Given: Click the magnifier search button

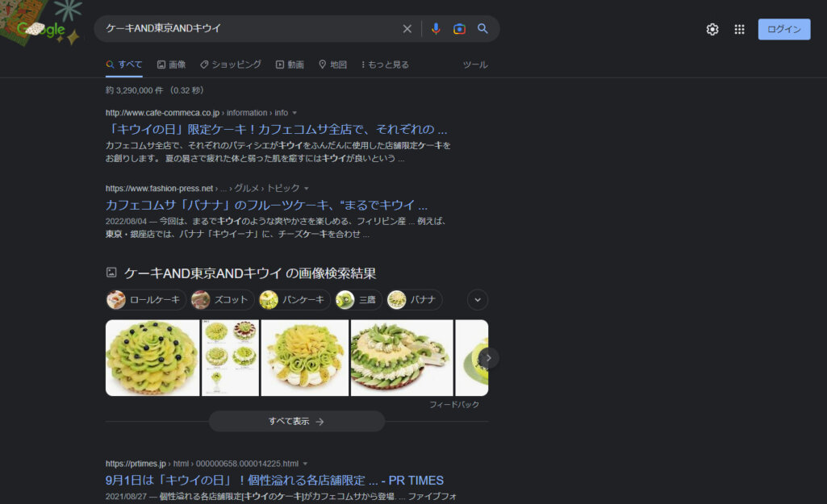Looking at the screenshot, I should 482,29.
